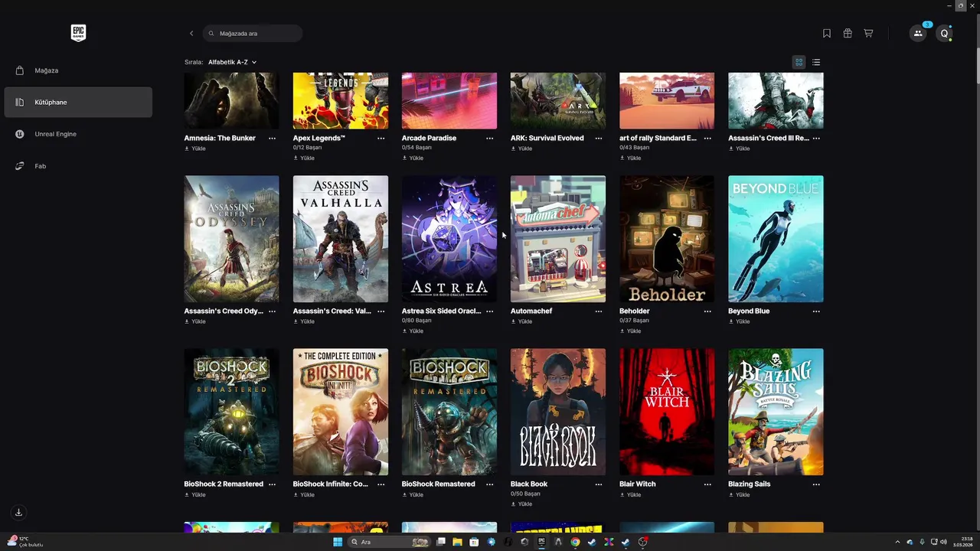Viewport: 980px width, 551px height.
Task: Click the Arcade Paradise title text
Action: point(429,139)
